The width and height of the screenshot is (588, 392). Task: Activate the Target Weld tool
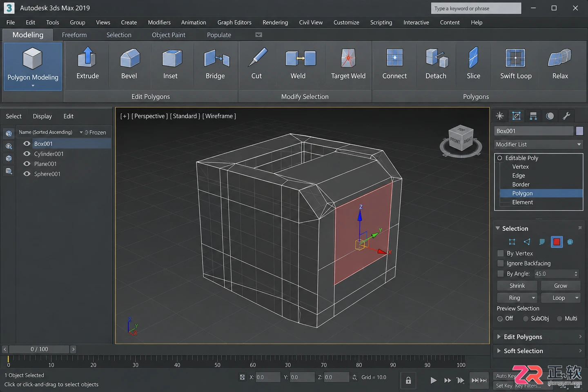tap(348, 58)
